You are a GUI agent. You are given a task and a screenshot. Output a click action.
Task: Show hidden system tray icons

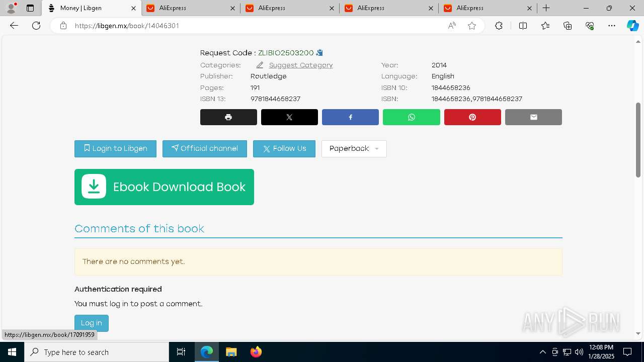(542, 352)
